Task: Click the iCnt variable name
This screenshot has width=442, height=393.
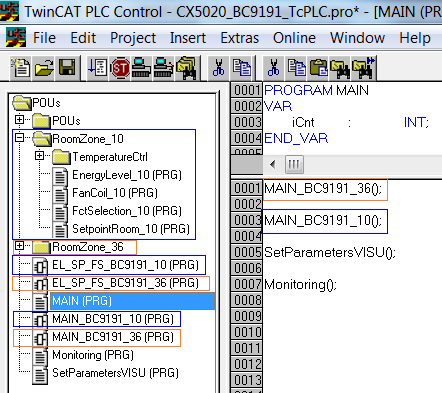Action: 303,122
